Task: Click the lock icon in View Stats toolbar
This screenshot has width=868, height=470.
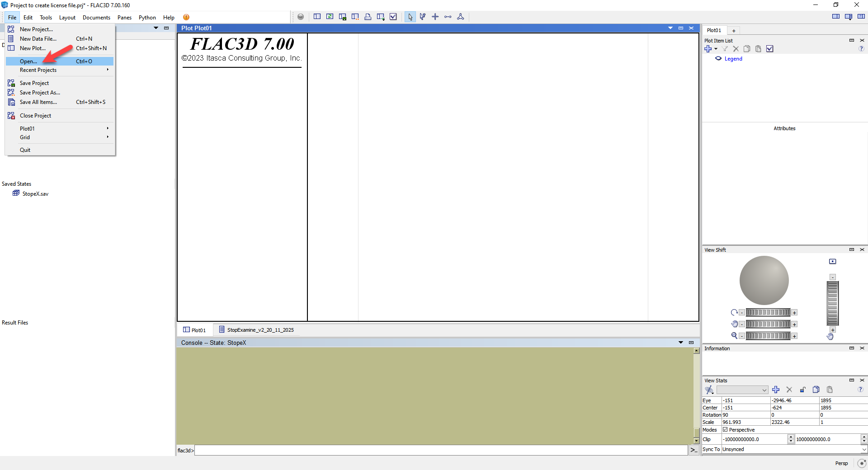Action: pyautogui.click(x=803, y=390)
